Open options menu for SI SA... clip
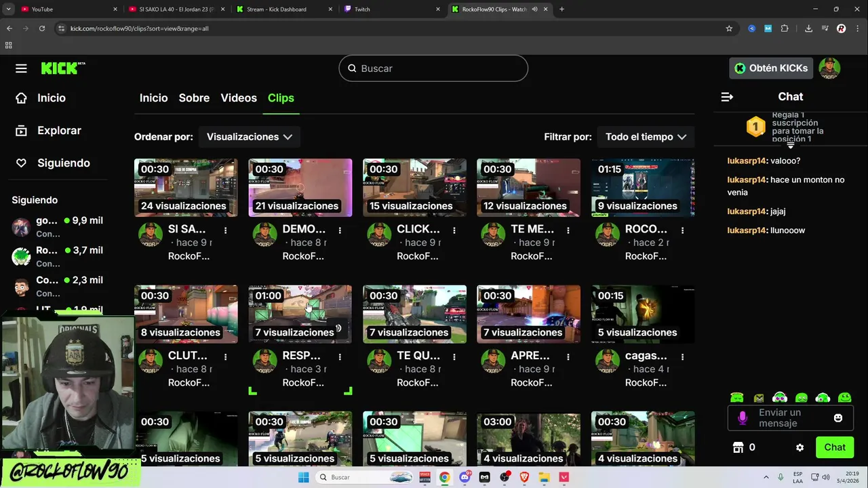Viewport: 868px width, 488px height. pyautogui.click(x=226, y=230)
